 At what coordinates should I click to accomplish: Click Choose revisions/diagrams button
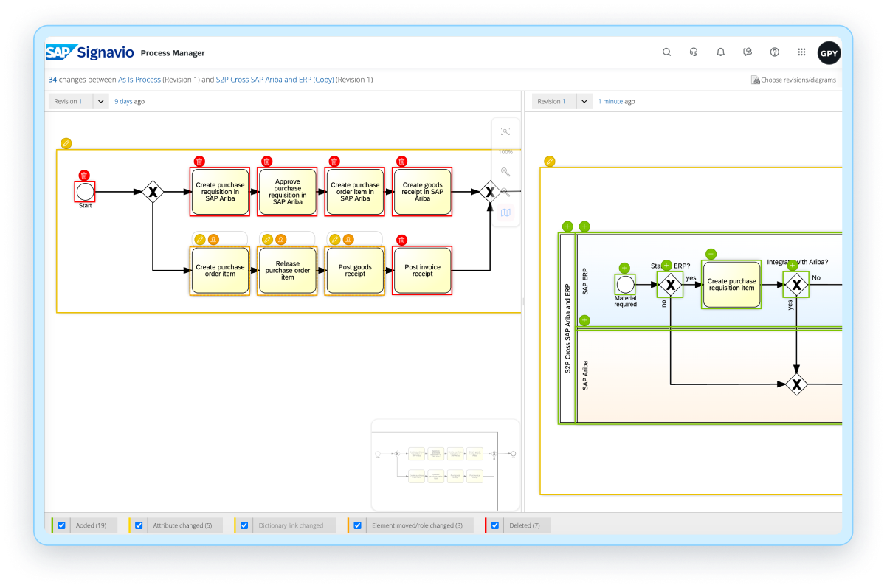[793, 80]
